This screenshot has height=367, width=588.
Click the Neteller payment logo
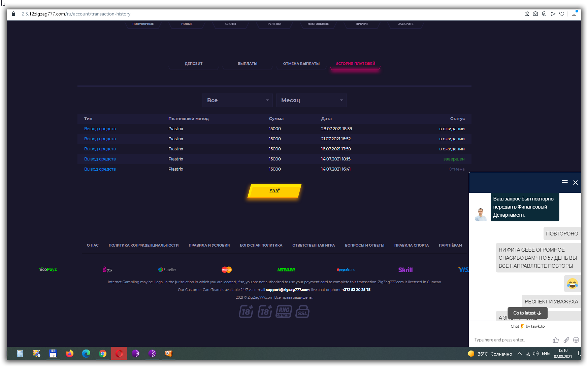pos(286,270)
